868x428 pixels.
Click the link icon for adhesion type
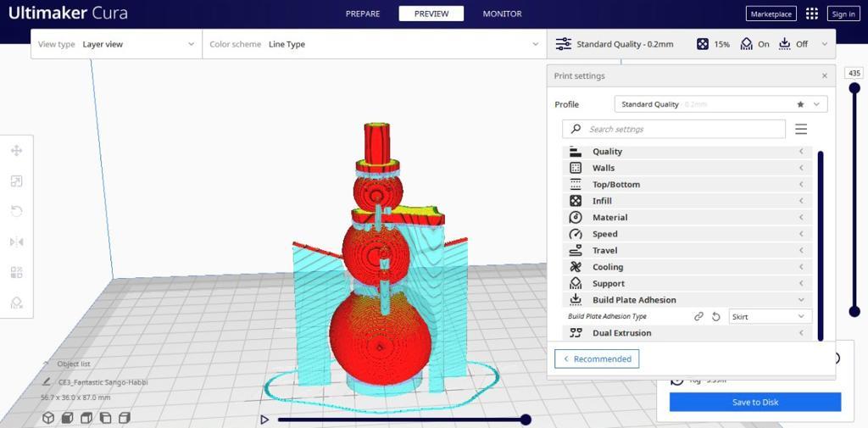[699, 317]
